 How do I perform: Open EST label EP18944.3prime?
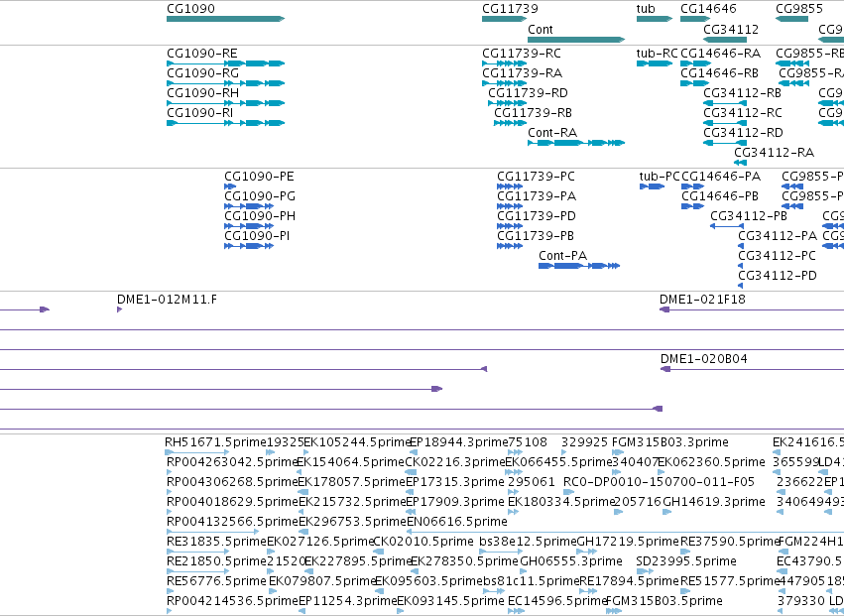(x=459, y=442)
